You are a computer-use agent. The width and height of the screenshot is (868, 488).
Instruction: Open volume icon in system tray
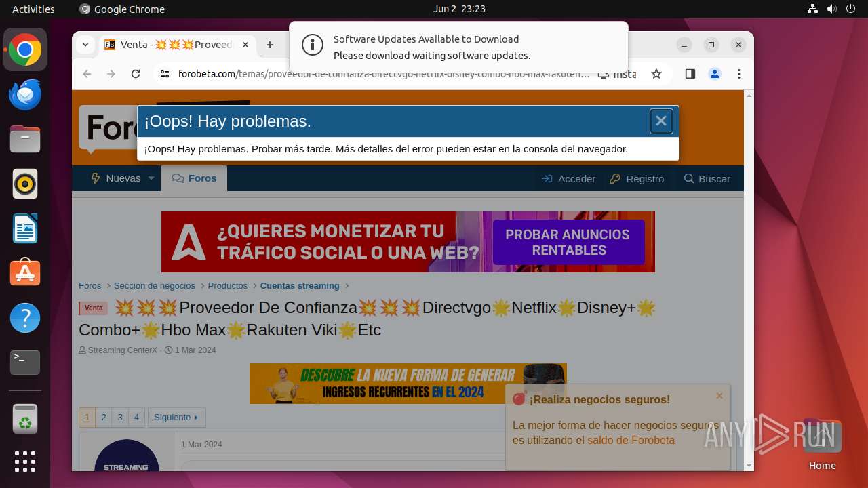[x=831, y=9]
